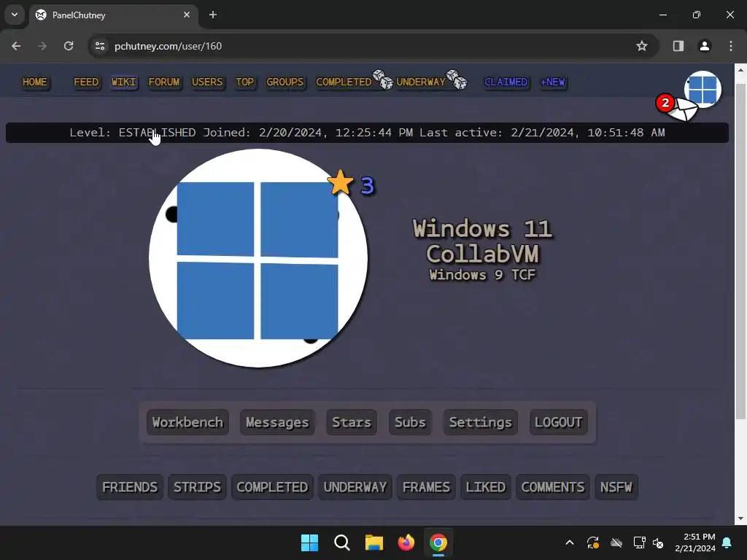Click the Chrome taskbar icon
The width and height of the screenshot is (747, 560).
(438, 542)
